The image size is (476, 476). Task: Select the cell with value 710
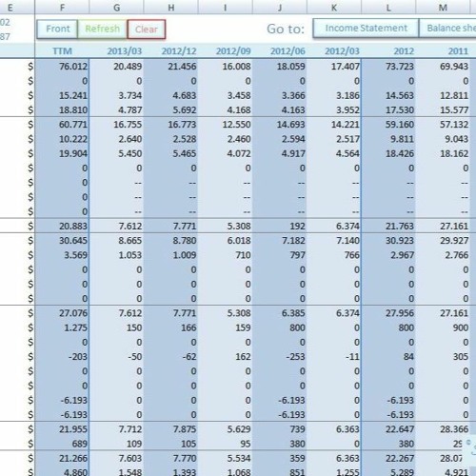tap(226, 255)
